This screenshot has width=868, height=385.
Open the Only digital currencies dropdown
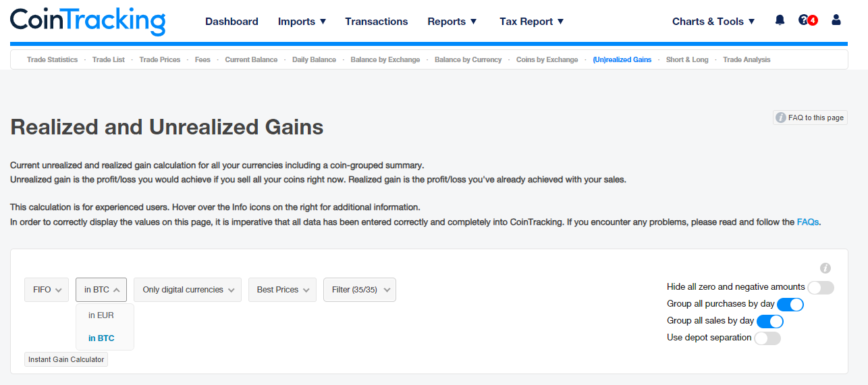pos(188,290)
